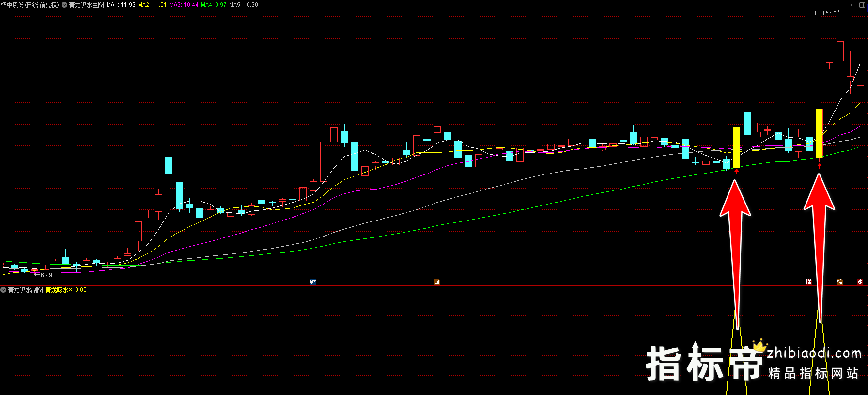
Task: Click the MA1: 11.92 label
Action: pyautogui.click(x=121, y=5)
